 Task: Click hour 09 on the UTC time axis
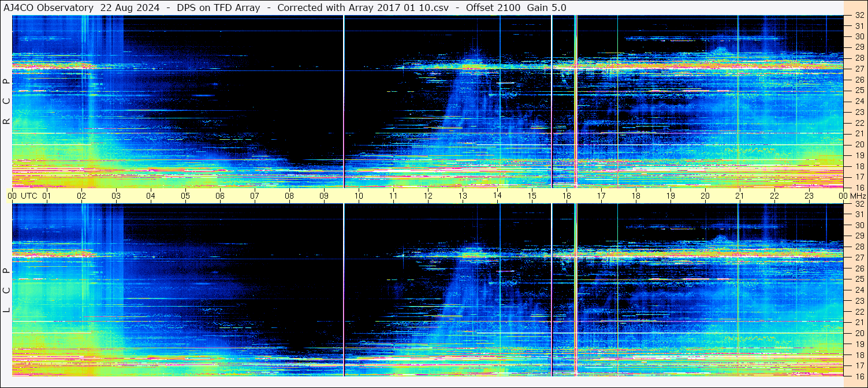324,196
